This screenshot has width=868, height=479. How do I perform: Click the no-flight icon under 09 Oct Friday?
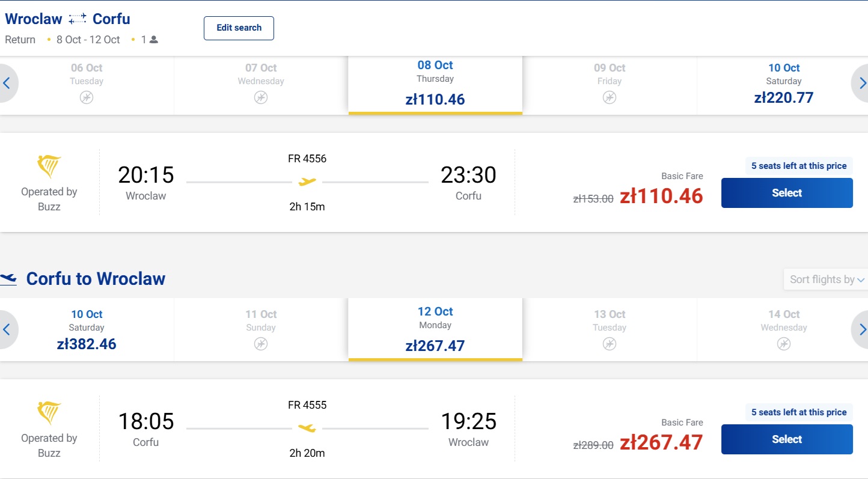pyautogui.click(x=610, y=97)
